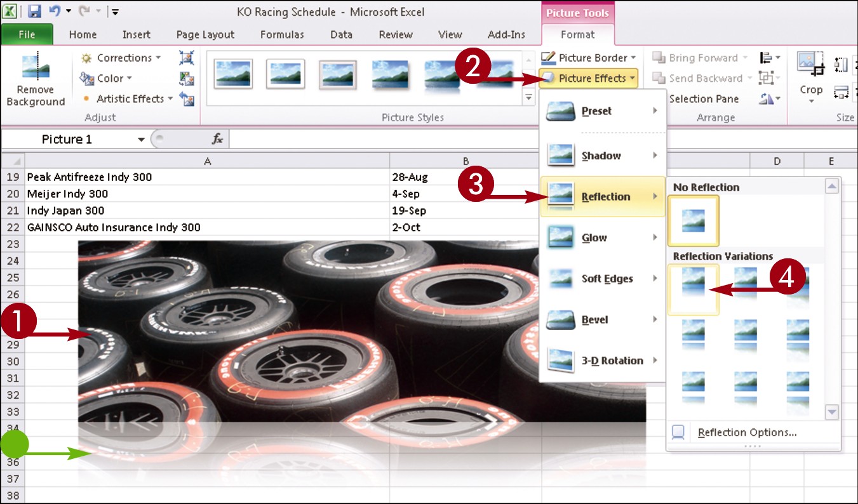The width and height of the screenshot is (858, 504).
Task: Click the Reset Picture icon
Action: coord(186,98)
